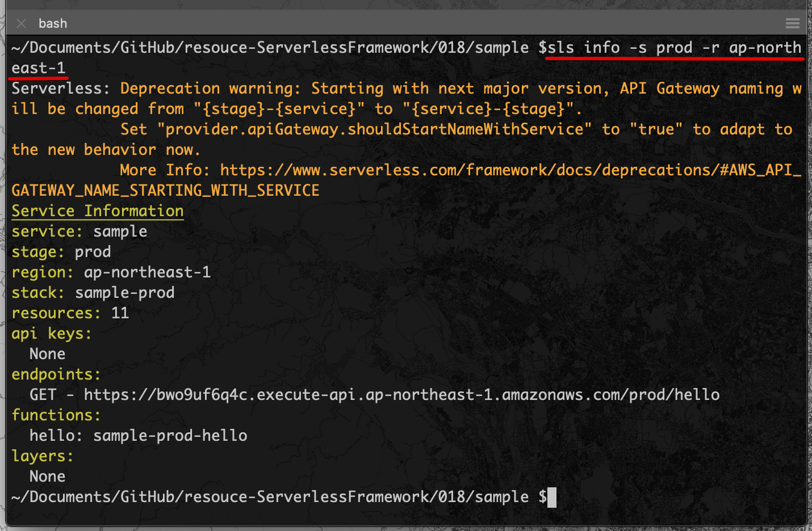Click None under layers
This screenshot has height=531, width=812.
48,477
